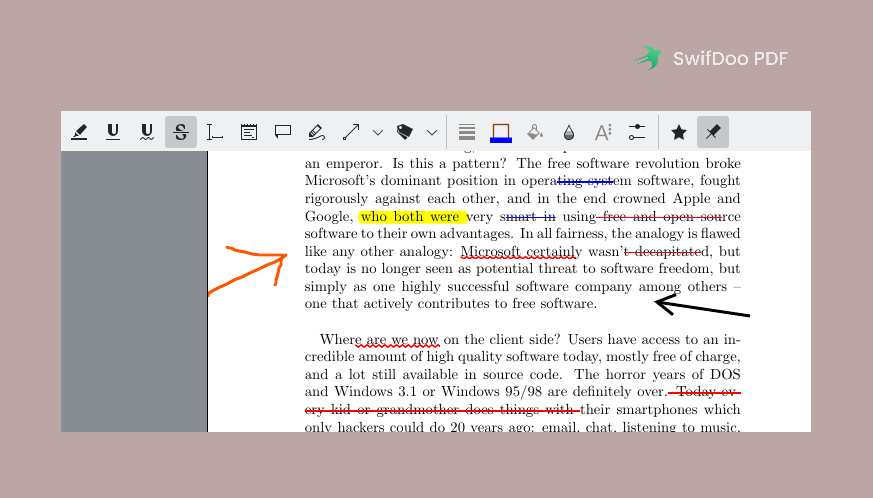
Task: Toggle the Strikethrough tool
Action: tap(181, 132)
